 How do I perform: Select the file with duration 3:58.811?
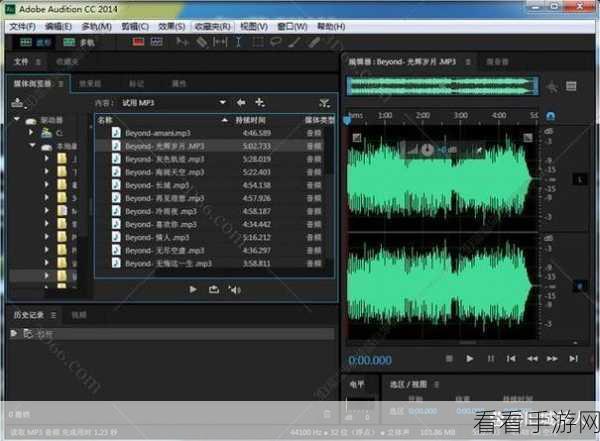click(209, 263)
